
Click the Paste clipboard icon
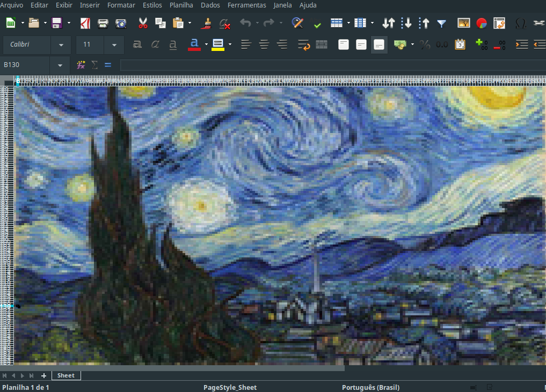[x=178, y=23]
